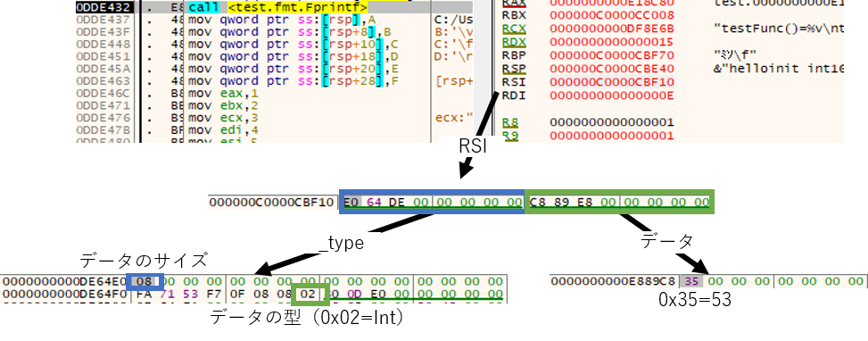
Task: Click the "testFunc()=%v\nt string beside RCX
Action: point(779,28)
